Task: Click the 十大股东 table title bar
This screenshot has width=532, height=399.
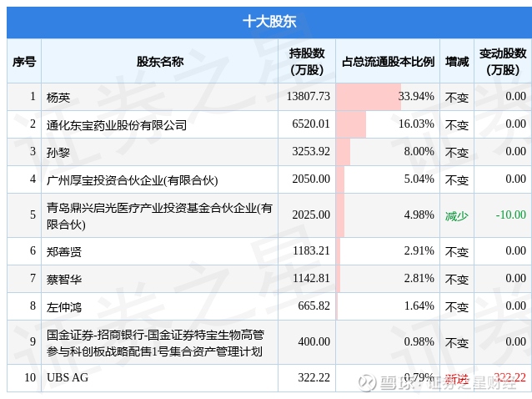Action: tap(269, 22)
